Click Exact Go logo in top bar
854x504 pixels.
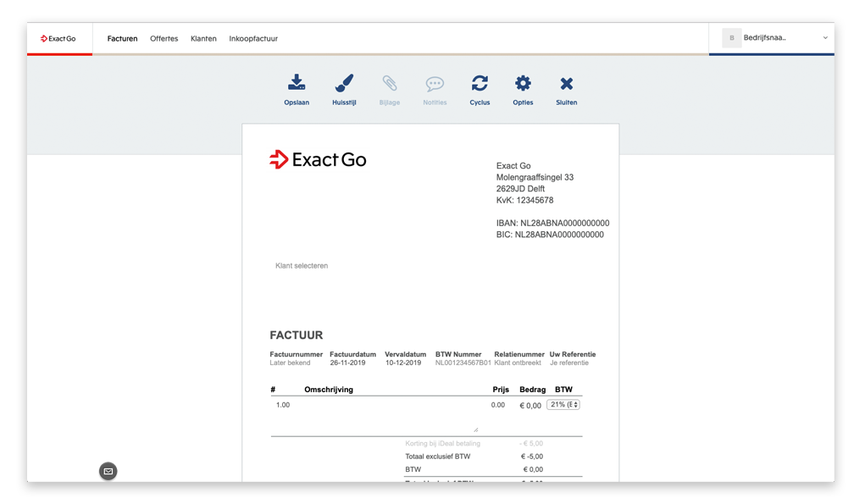pyautogui.click(x=58, y=39)
